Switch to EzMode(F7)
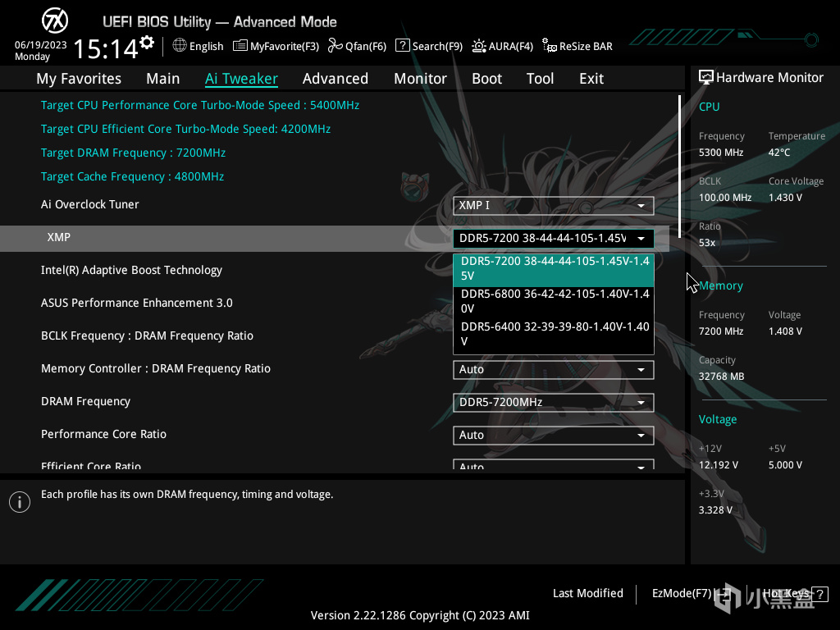Screen dimensions: 840x630 pos(682,593)
